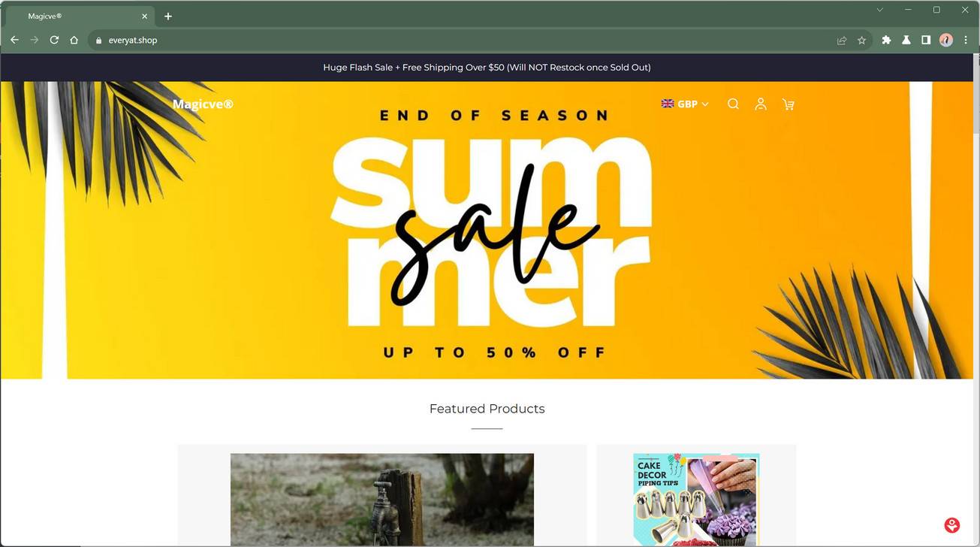Select the Magicve® browser tab
Screen dimensions: 980x547
point(80,17)
